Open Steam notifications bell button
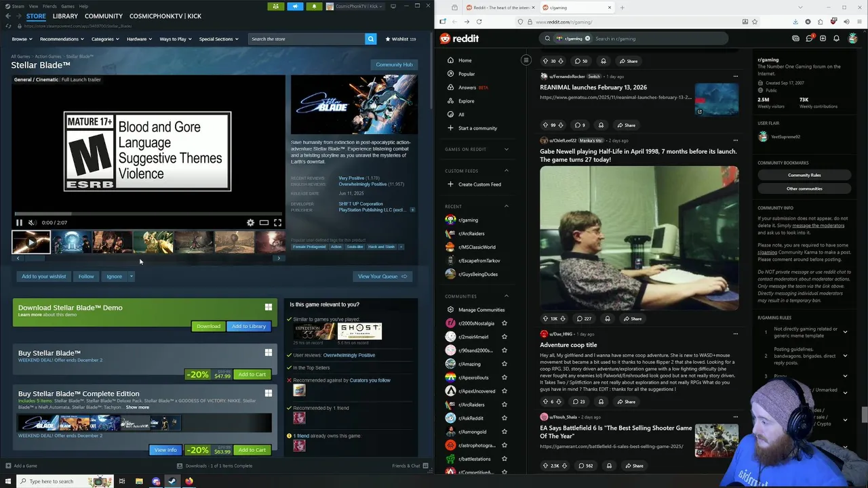 314,6
